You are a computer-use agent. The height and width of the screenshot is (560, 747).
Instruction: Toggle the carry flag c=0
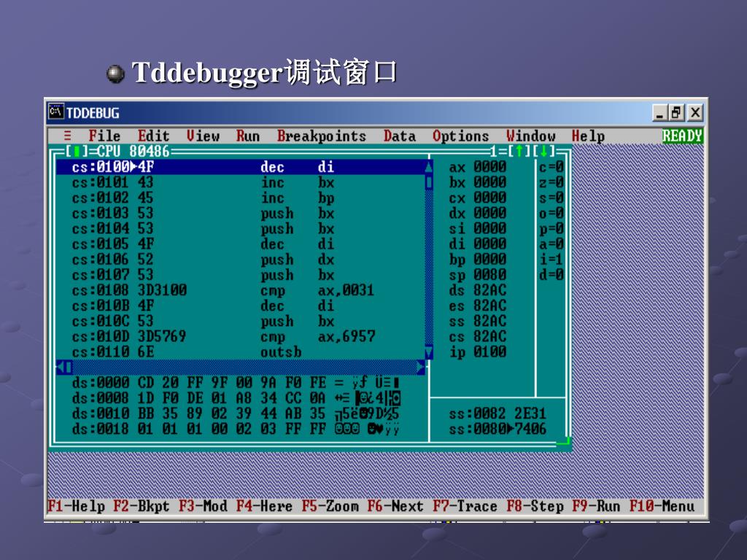point(551,167)
